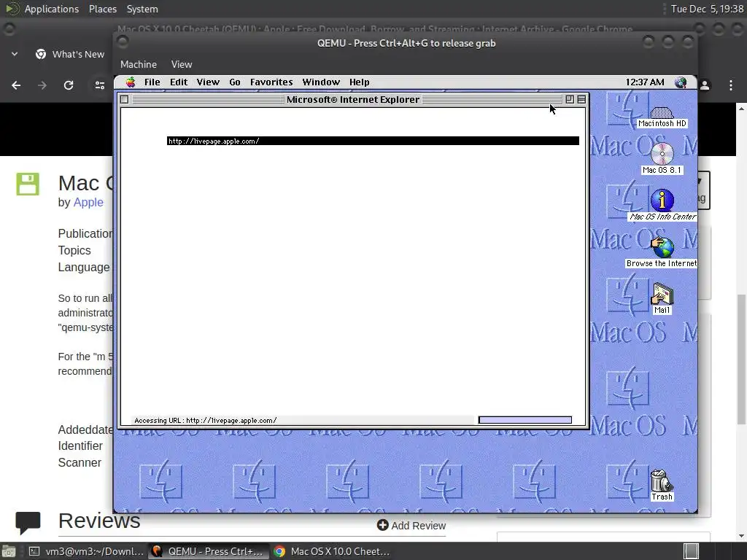This screenshot has height=560, width=747.
Task: Reload the Chrome page
Action: 69,85
